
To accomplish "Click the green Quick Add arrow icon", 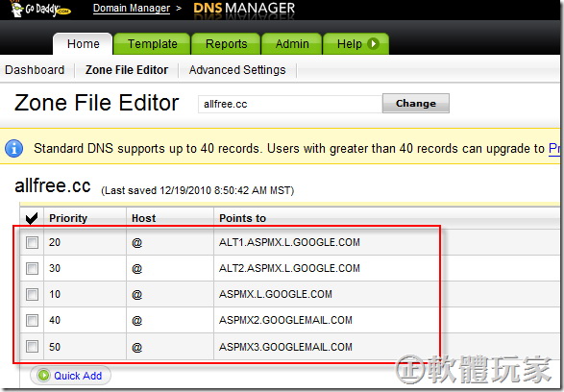I will pyautogui.click(x=43, y=376).
